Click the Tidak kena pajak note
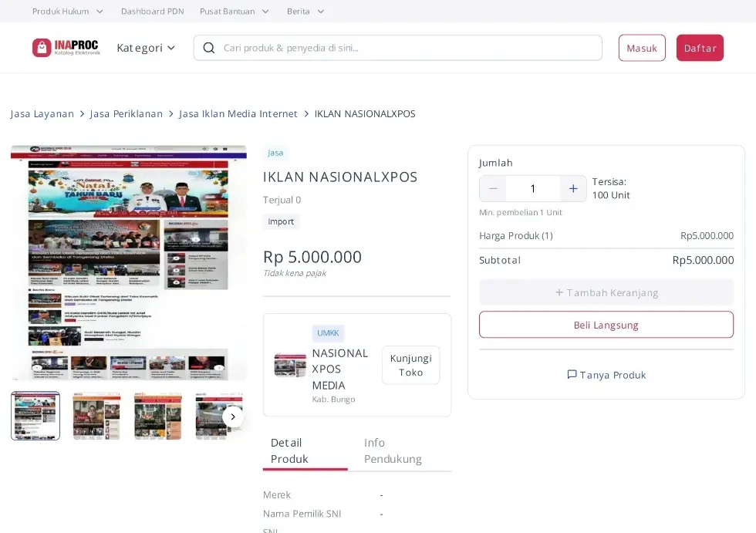 (x=295, y=273)
